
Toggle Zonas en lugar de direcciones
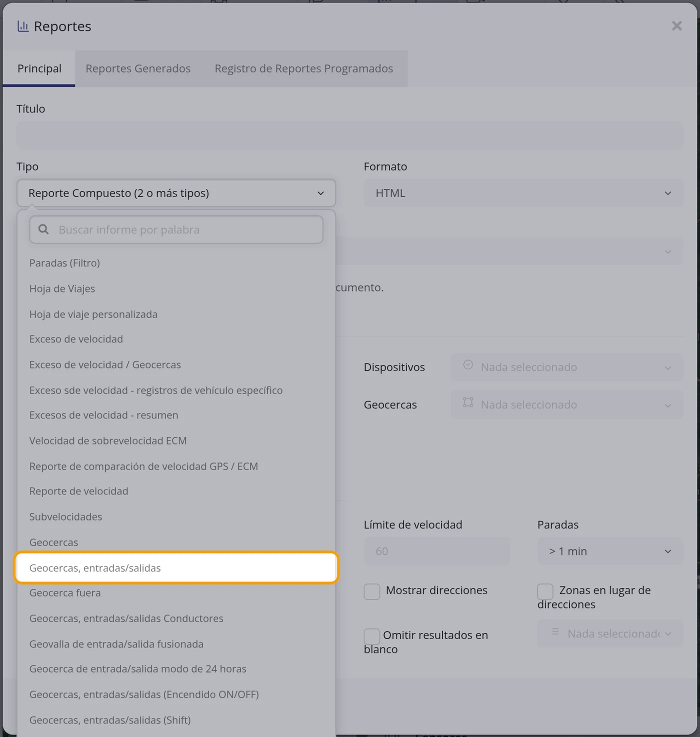(545, 591)
